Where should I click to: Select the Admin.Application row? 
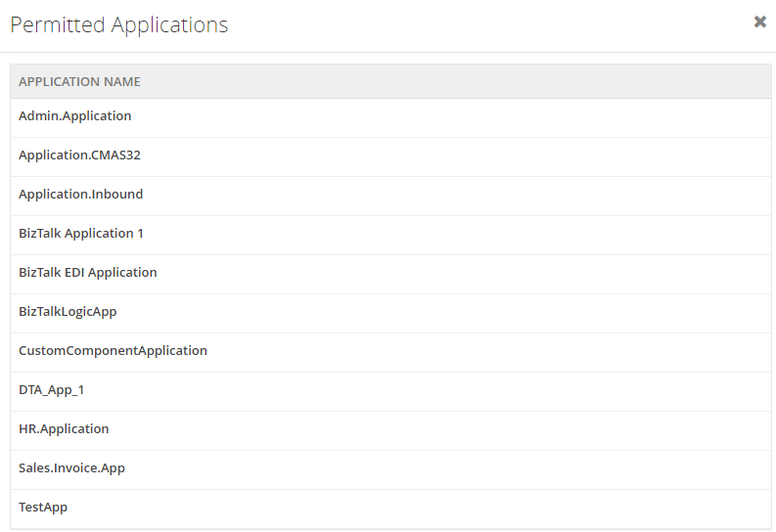[x=390, y=117]
